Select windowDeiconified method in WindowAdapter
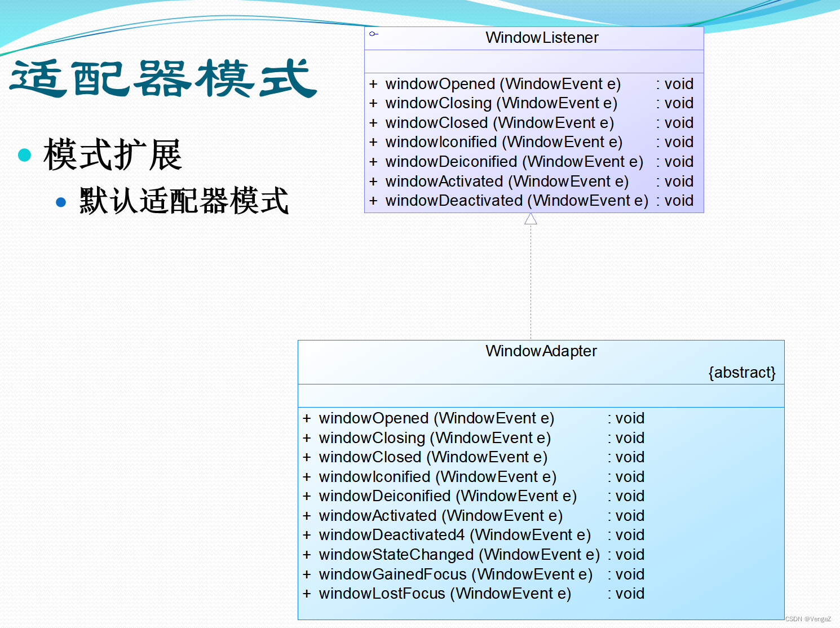The image size is (840, 628). pos(474,496)
